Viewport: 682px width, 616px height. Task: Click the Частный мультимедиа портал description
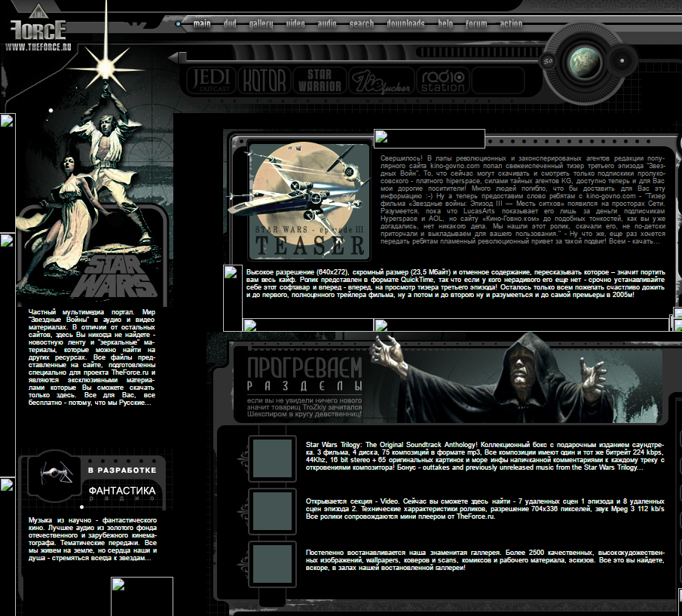pyautogui.click(x=92, y=357)
